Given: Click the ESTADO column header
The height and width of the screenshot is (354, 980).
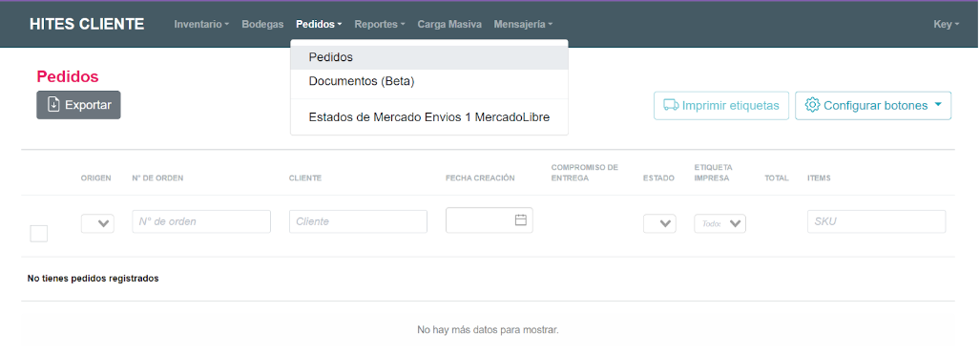Looking at the screenshot, I should pos(658,178).
